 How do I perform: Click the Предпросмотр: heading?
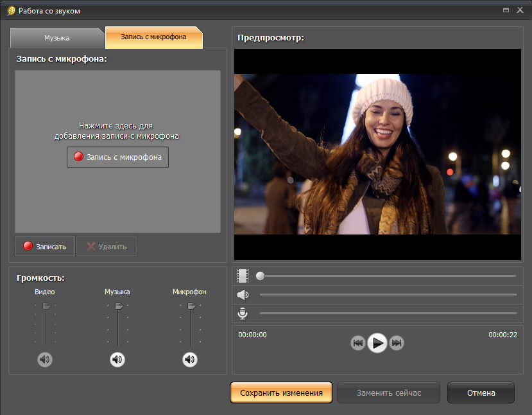tap(271, 38)
